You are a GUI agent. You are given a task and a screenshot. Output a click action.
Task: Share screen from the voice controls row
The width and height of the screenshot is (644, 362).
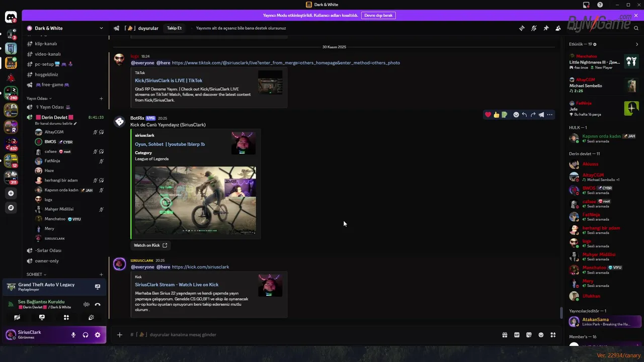coord(42,317)
